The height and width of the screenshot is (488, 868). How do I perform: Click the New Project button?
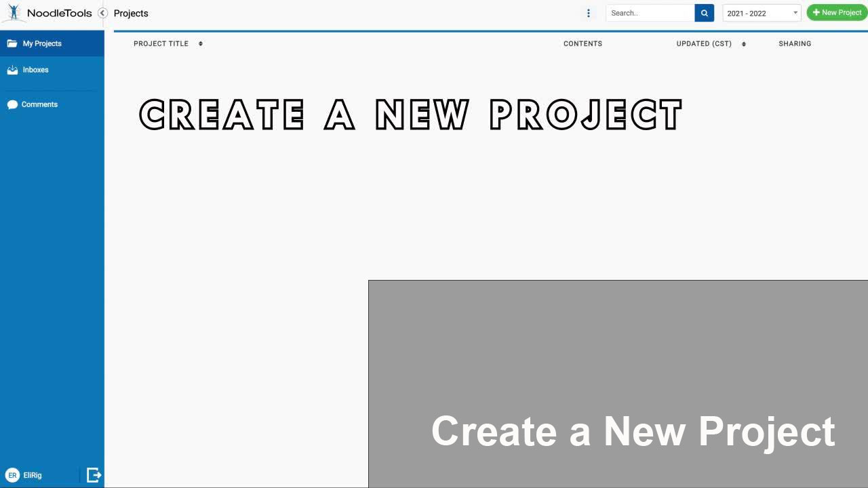[837, 13]
